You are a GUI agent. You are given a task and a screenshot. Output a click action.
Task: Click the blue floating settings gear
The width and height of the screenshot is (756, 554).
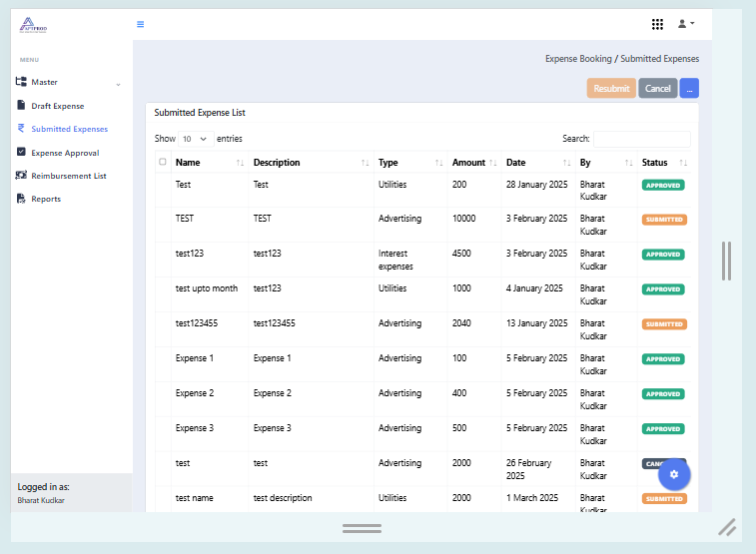click(x=674, y=474)
